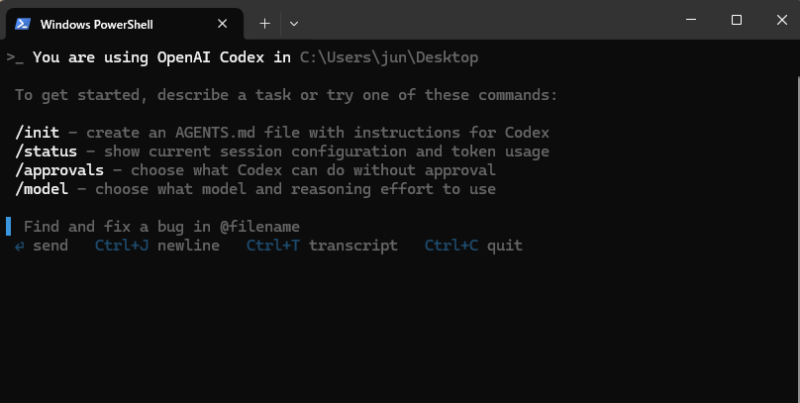The width and height of the screenshot is (800, 403).
Task: Maximize the terminal window
Action: point(736,20)
